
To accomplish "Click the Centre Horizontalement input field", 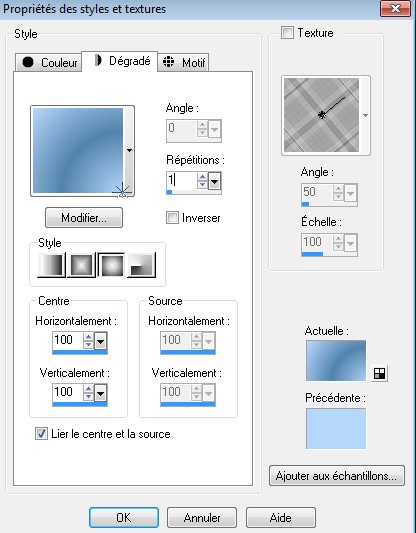I will tap(68, 340).
